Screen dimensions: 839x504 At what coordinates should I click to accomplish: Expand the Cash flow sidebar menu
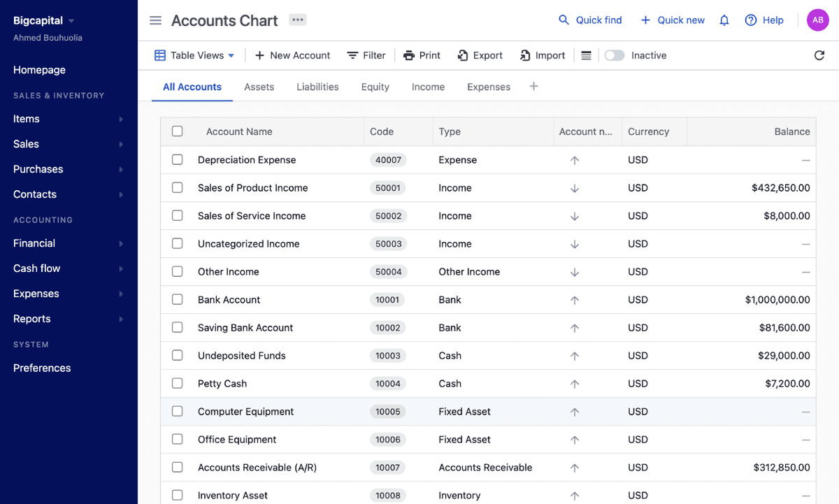click(35, 268)
